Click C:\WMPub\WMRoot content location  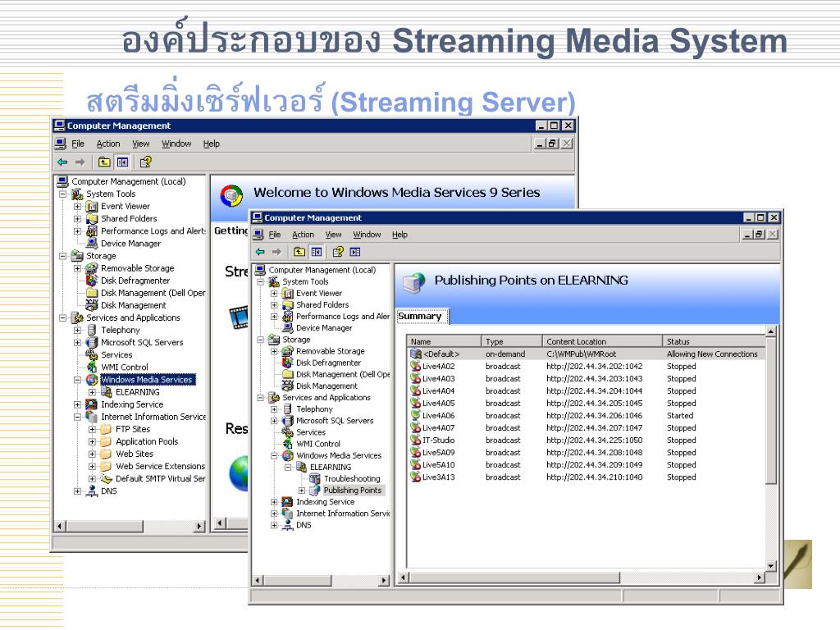click(582, 354)
